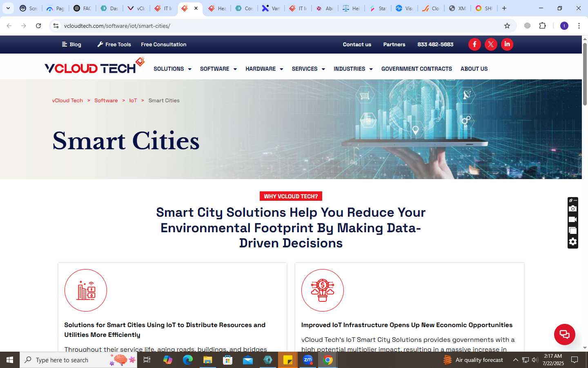
Task: Call the 833 482-5683 phone link
Action: click(435, 44)
